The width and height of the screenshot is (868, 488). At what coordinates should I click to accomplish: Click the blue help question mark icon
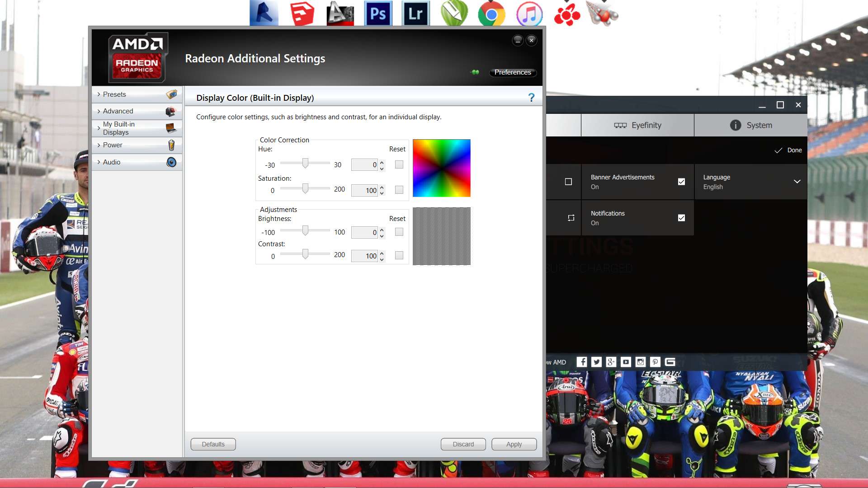point(531,98)
